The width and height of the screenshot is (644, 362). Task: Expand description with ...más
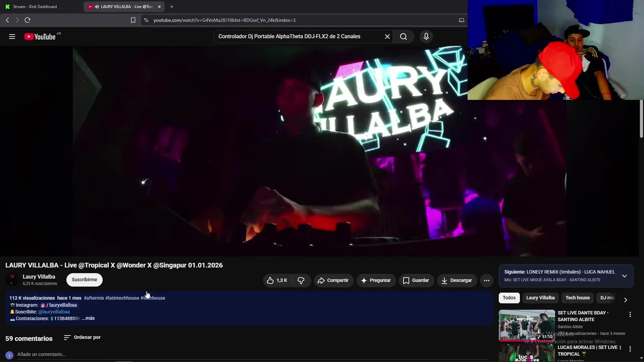88,318
